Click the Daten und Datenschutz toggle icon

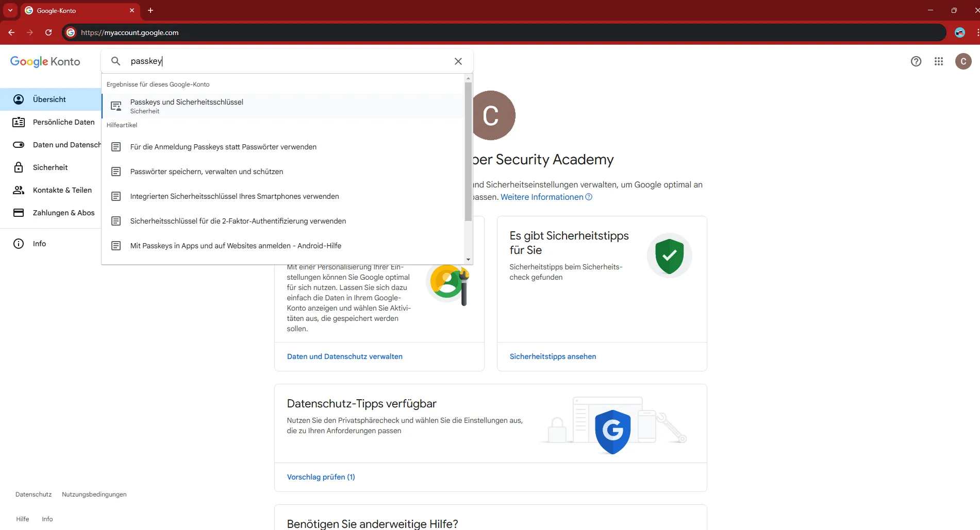(x=19, y=145)
